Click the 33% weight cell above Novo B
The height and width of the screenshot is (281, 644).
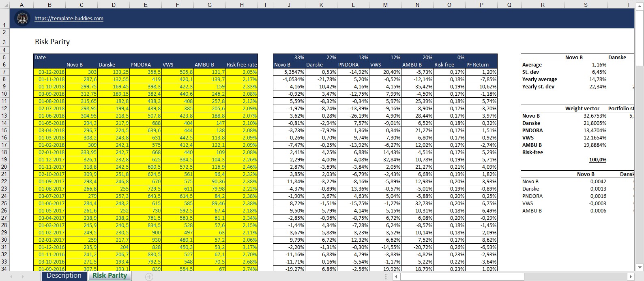[x=289, y=58]
